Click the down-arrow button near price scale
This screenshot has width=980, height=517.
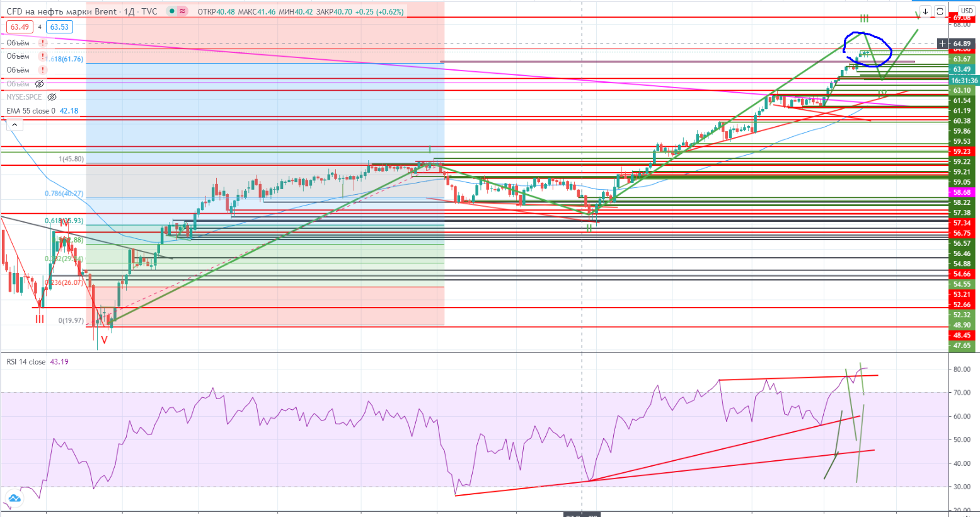(925, 11)
